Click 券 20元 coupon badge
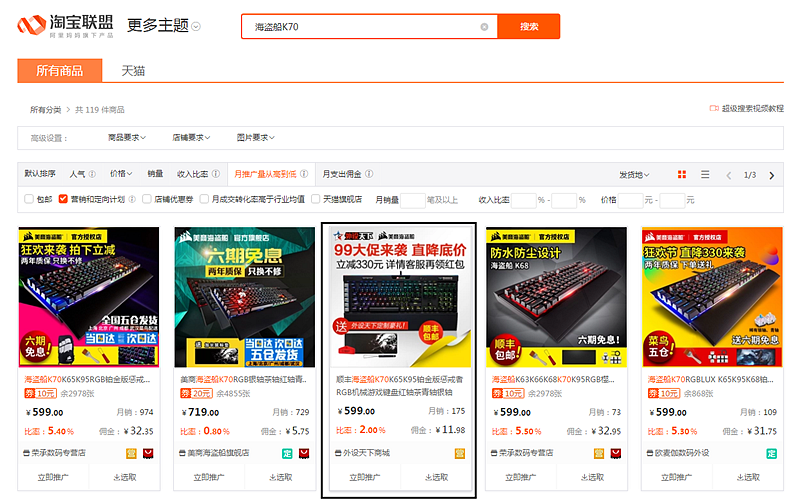This screenshot has height=500, width=800. (x=196, y=393)
